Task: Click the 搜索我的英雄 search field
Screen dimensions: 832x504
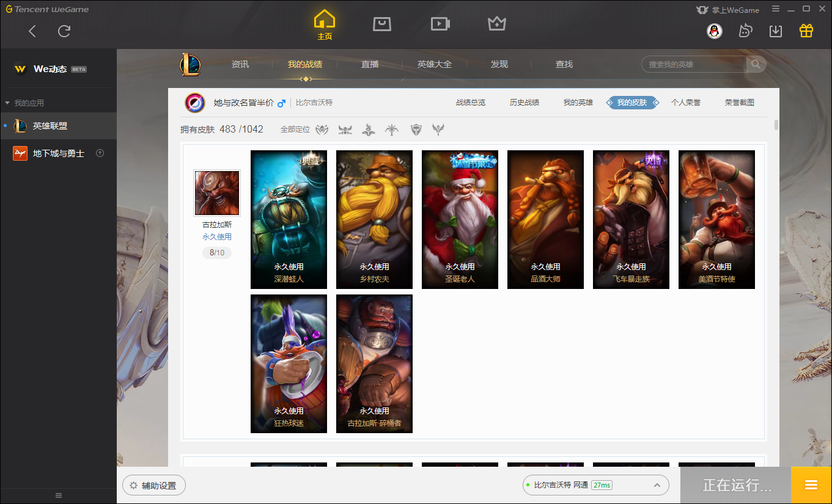Action: tap(694, 64)
